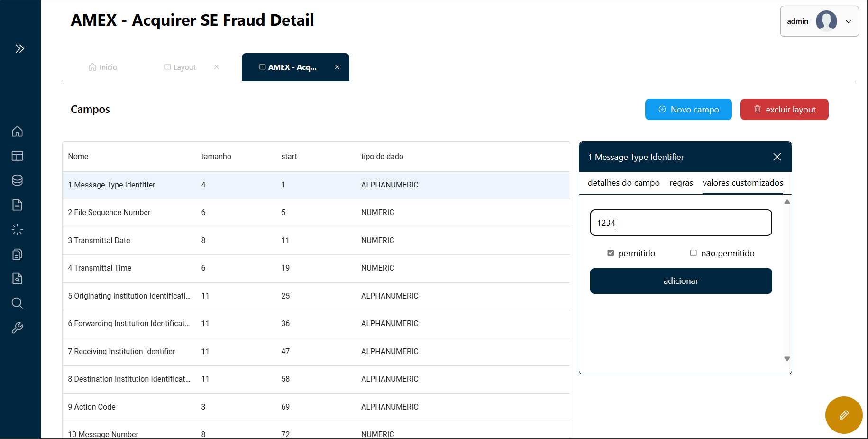Click the database icon in sidebar

[18, 180]
